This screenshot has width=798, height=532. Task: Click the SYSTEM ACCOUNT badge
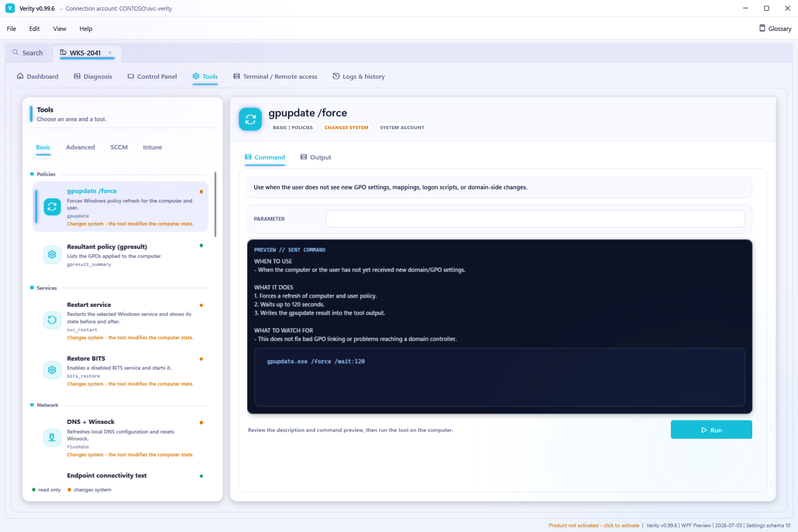click(x=402, y=128)
